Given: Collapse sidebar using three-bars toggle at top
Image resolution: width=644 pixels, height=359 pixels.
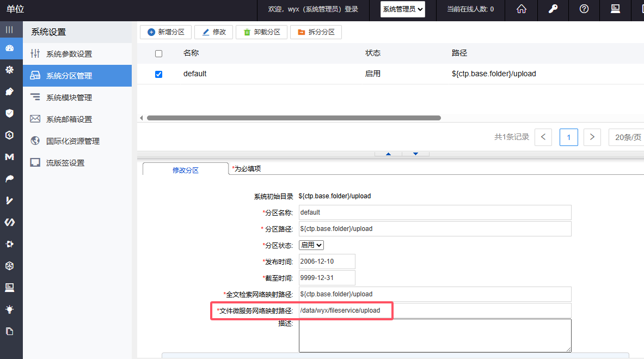Looking at the screenshot, I should [9, 29].
